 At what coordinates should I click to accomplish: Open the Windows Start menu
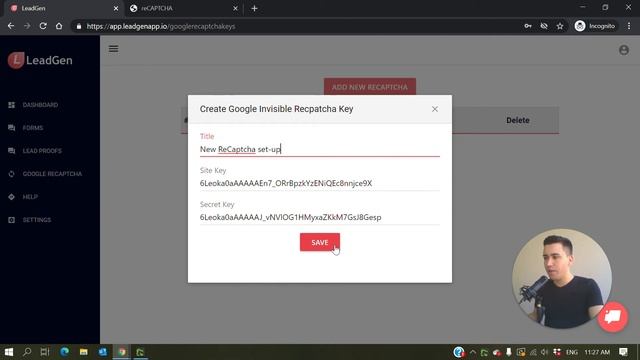click(9, 352)
